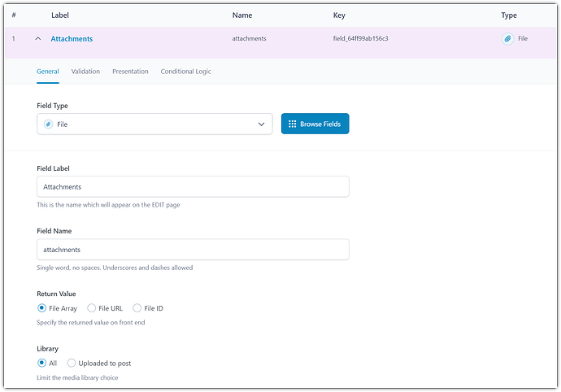Click the File type paperclip icon in header row
Viewport: 561px width, 392px height.
click(507, 38)
